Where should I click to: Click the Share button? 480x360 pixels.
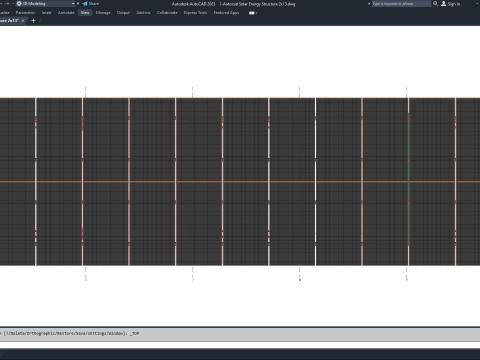tap(91, 4)
